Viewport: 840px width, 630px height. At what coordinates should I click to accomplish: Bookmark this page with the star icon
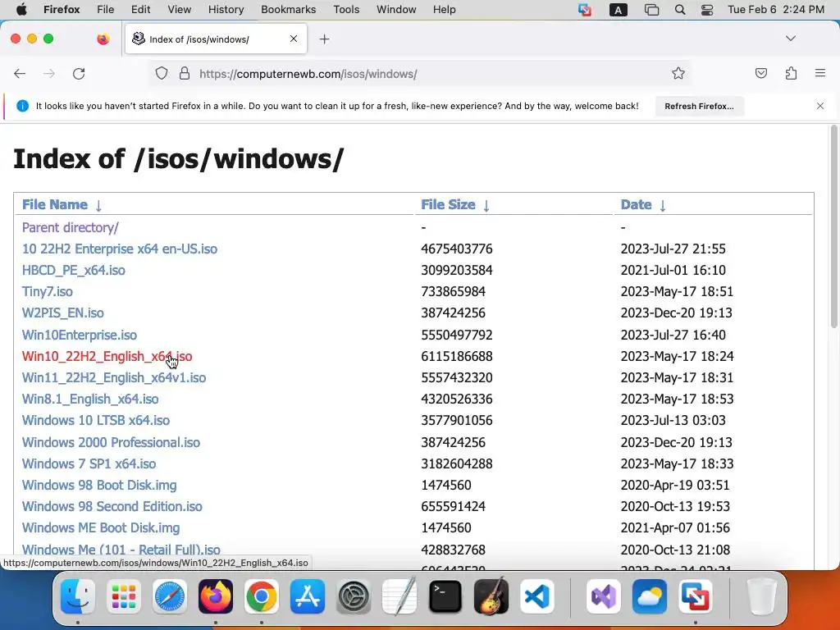pos(678,73)
